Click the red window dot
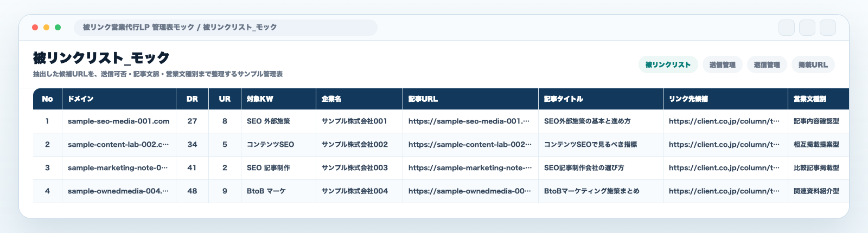This screenshot has width=868, height=233. pos(35,27)
